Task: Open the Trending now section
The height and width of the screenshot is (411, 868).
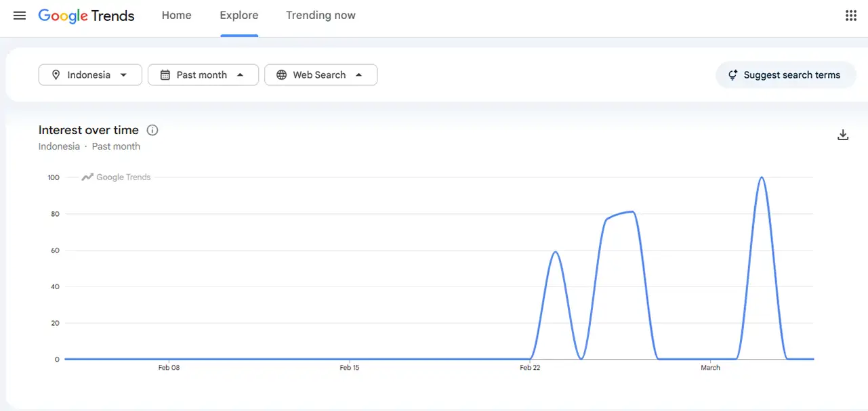Action: pyautogui.click(x=320, y=15)
